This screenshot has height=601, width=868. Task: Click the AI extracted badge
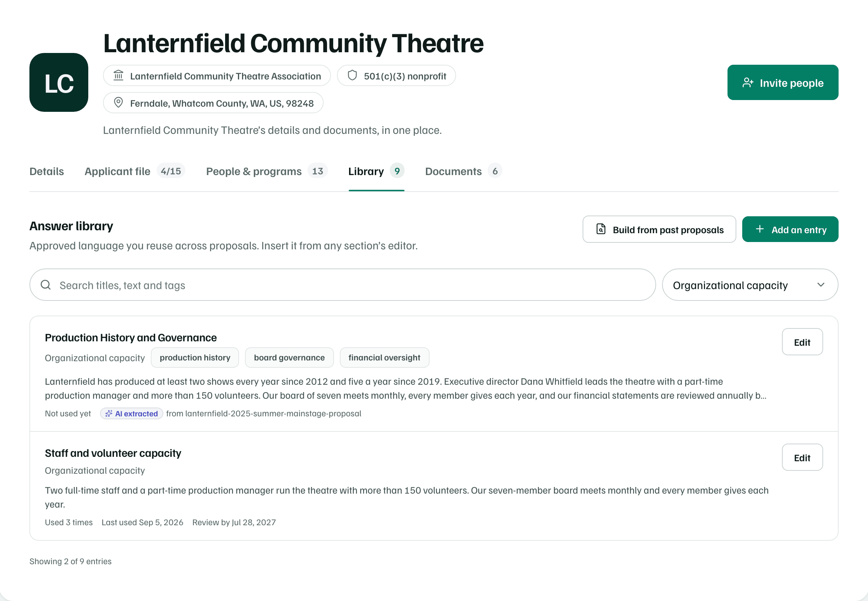coord(131,413)
